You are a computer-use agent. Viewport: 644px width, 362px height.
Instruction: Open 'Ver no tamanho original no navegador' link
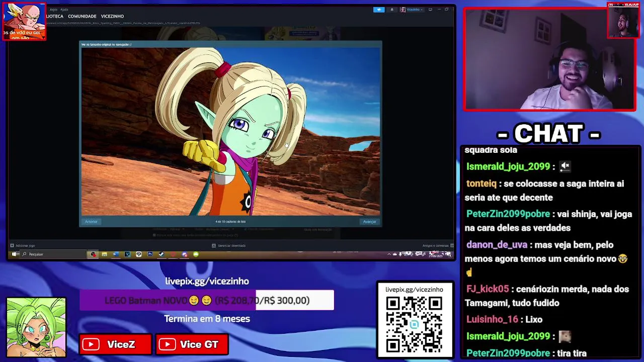[x=106, y=45]
